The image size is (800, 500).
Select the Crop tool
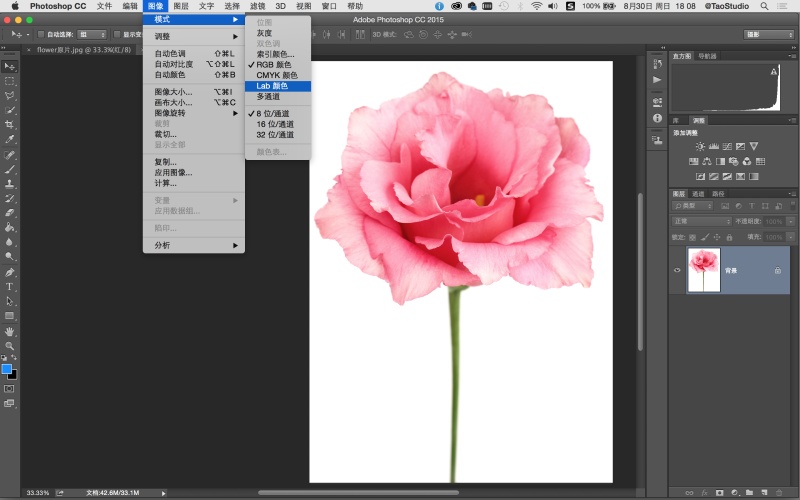[x=9, y=124]
